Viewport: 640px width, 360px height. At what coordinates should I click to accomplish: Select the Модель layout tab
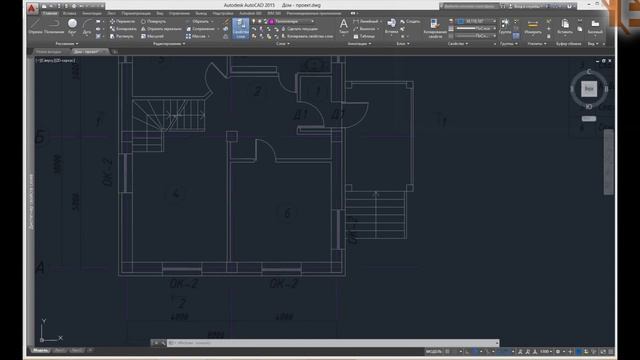pos(40,350)
